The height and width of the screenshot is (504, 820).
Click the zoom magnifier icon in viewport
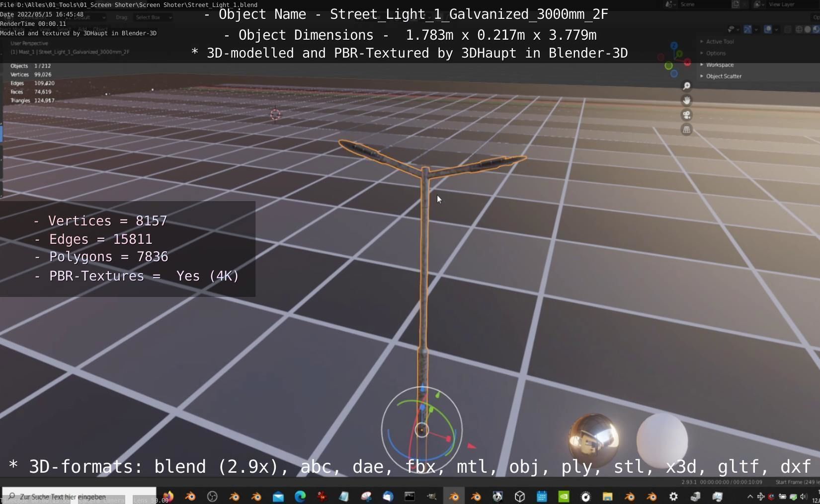686,86
